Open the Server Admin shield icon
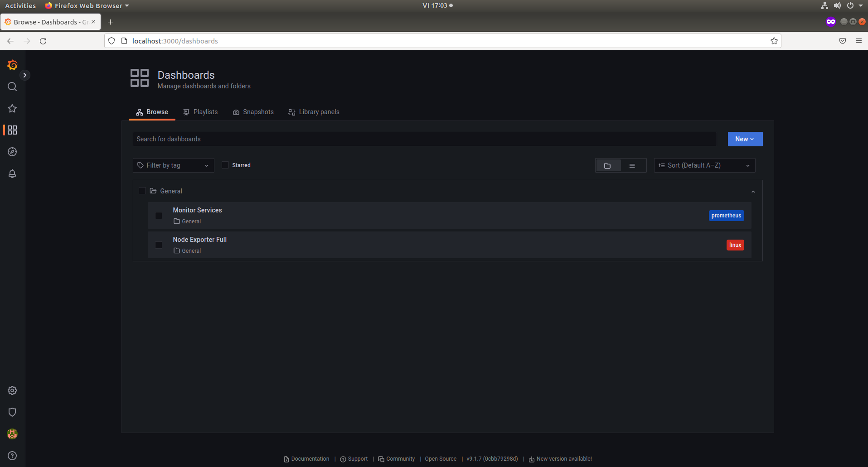 (12, 412)
